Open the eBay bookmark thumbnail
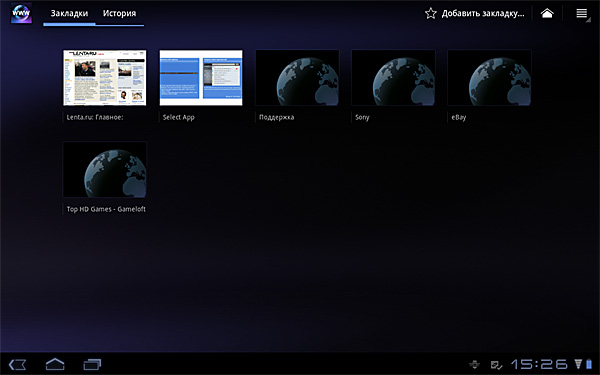Screen dimensions: 600x375 pyautogui.click(x=489, y=77)
